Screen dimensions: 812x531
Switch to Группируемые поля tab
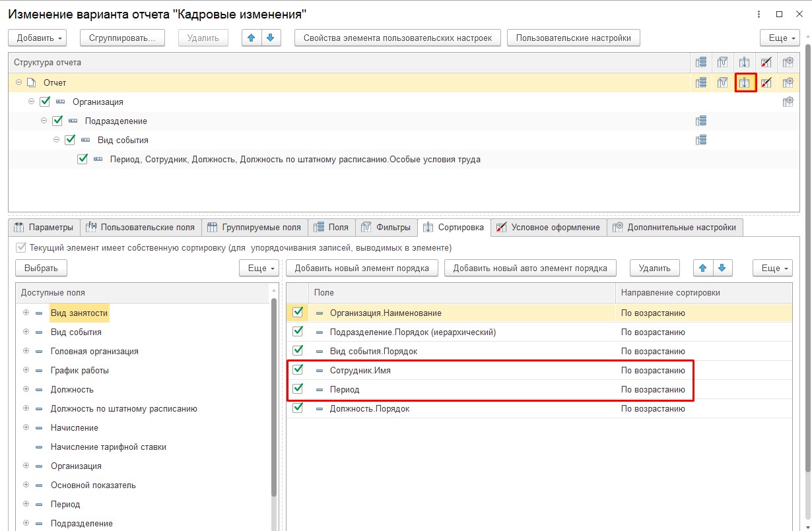[254, 227]
